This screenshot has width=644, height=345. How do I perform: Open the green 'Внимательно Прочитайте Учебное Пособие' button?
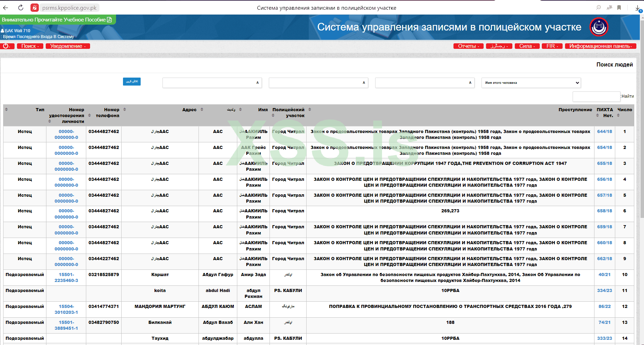click(58, 20)
